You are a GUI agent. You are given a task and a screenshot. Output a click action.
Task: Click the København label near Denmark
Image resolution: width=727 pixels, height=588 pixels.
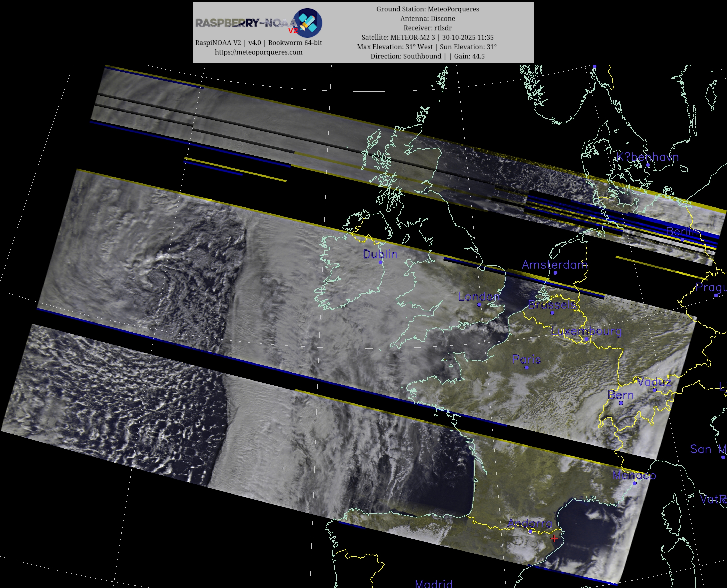click(x=647, y=157)
